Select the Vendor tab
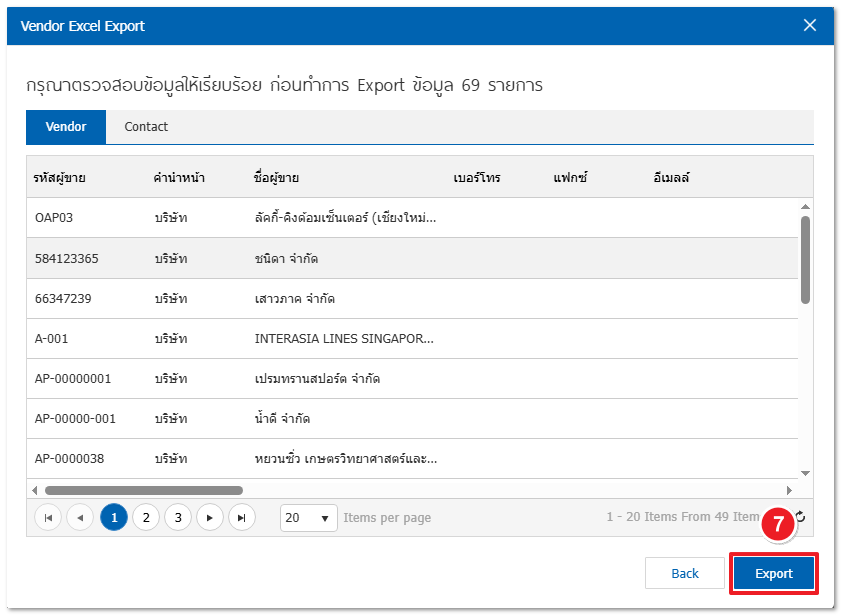 tap(66, 127)
